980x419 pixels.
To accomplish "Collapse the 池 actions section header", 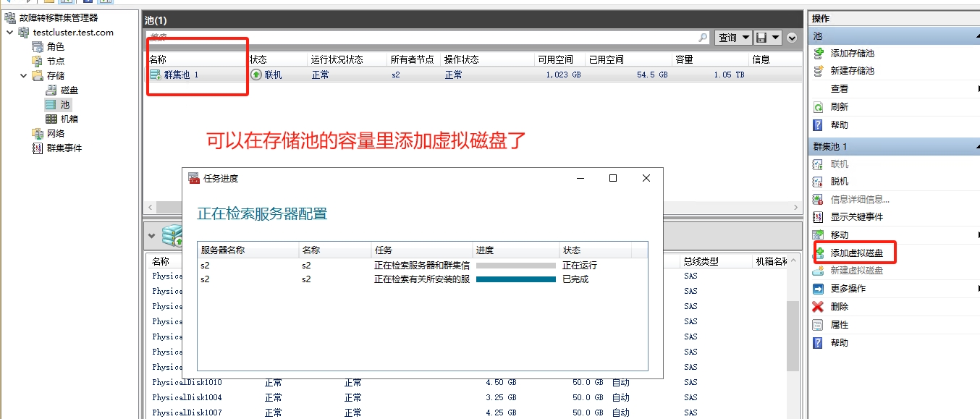I will tap(894, 35).
